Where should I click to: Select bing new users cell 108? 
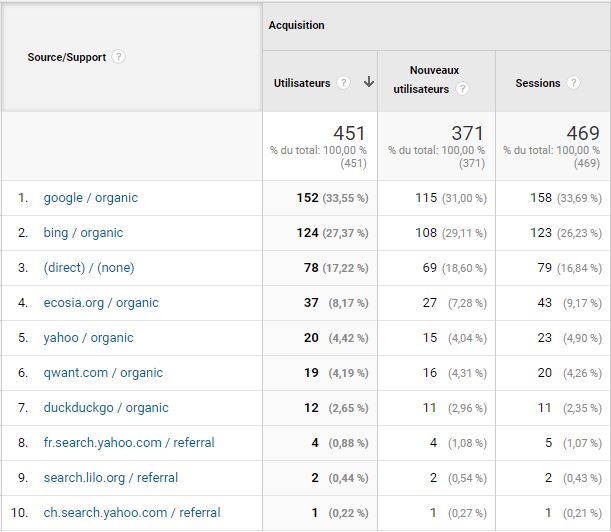(x=426, y=233)
